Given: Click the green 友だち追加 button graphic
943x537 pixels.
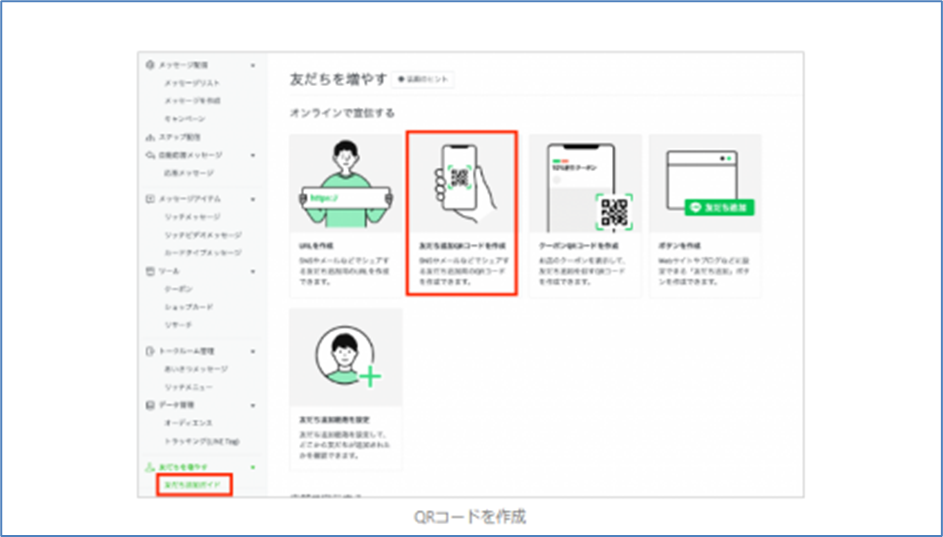Looking at the screenshot, I should click(x=719, y=207).
